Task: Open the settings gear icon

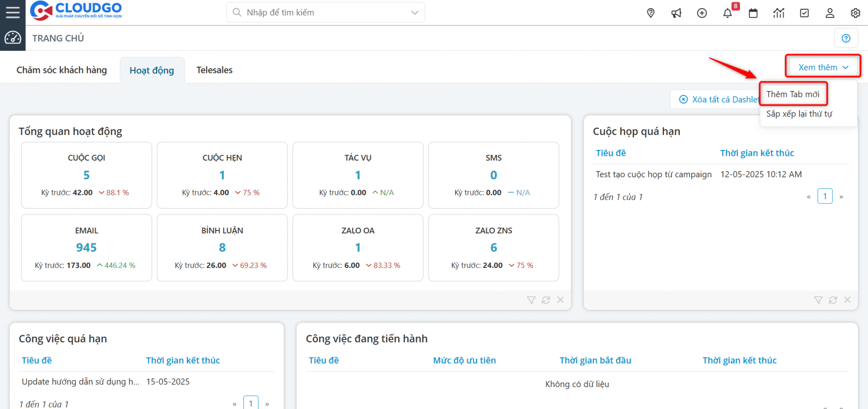Action: (855, 13)
